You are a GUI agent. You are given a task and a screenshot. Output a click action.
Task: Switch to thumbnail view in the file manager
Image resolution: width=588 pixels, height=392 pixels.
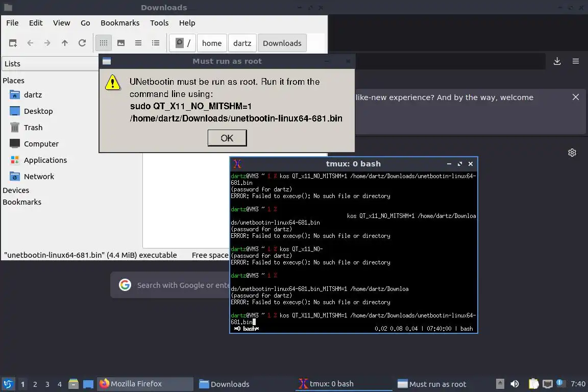pos(121,43)
